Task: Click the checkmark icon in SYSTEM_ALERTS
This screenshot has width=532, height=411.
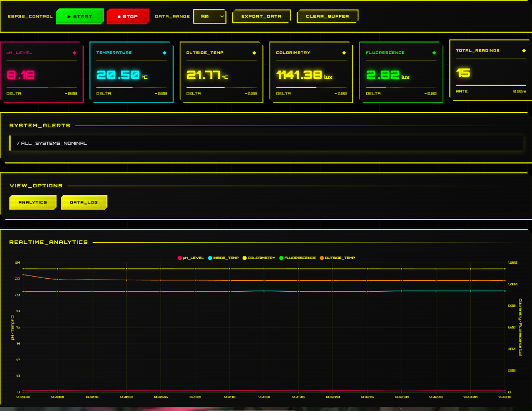Action: 18,143
